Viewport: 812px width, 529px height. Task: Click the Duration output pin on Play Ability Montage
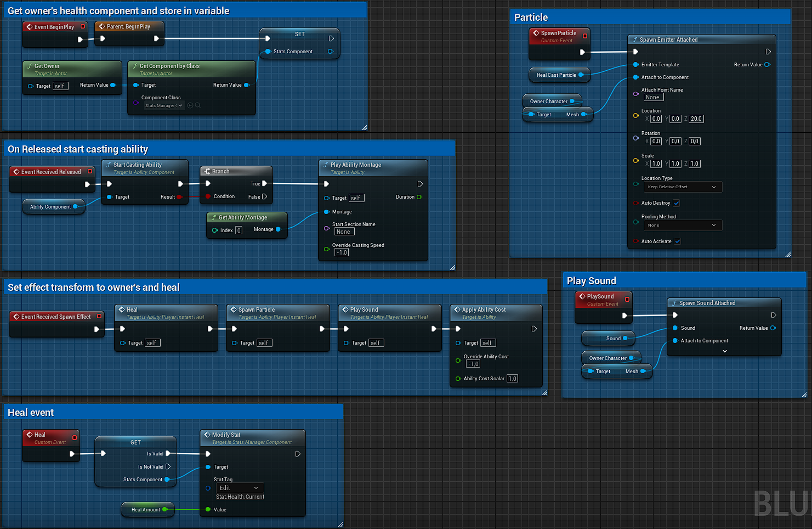coord(419,197)
